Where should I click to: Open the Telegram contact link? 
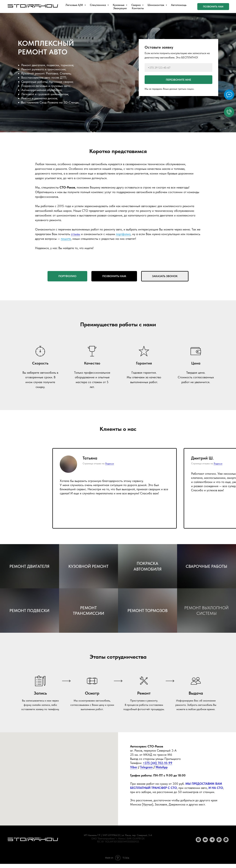pyautogui.click(x=146, y=767)
